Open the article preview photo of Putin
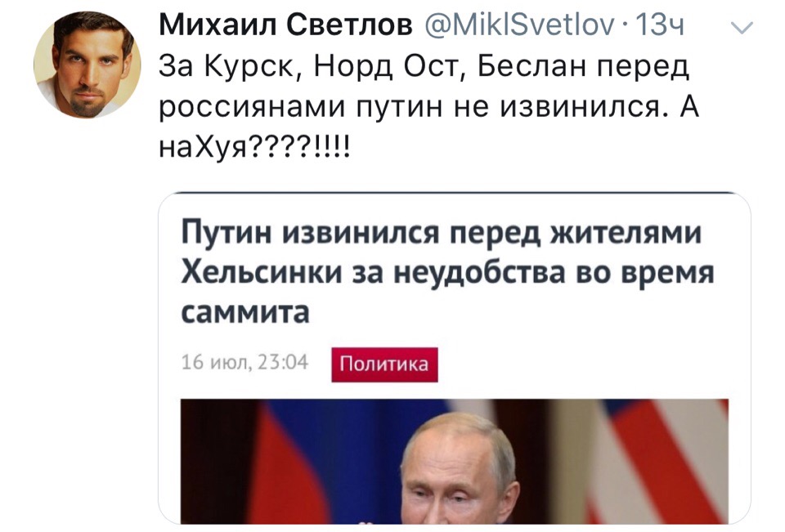Image resolution: width=785 pixels, height=532 pixels. point(455,460)
